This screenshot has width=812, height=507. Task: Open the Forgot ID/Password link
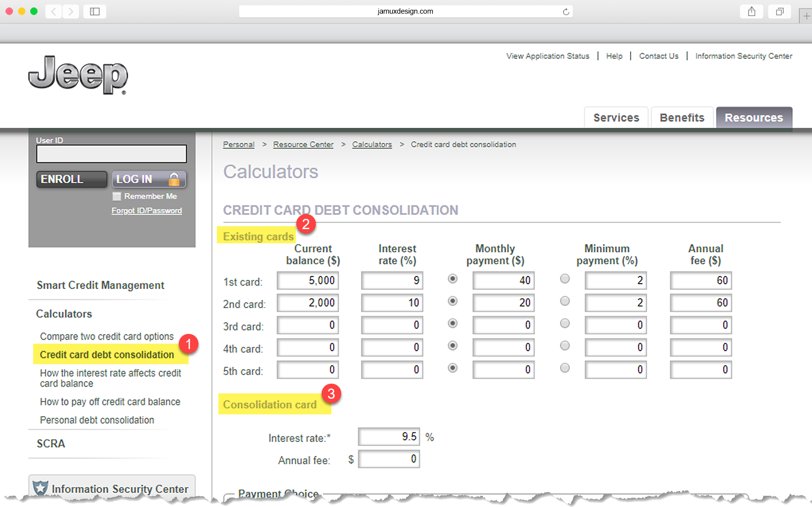(147, 211)
